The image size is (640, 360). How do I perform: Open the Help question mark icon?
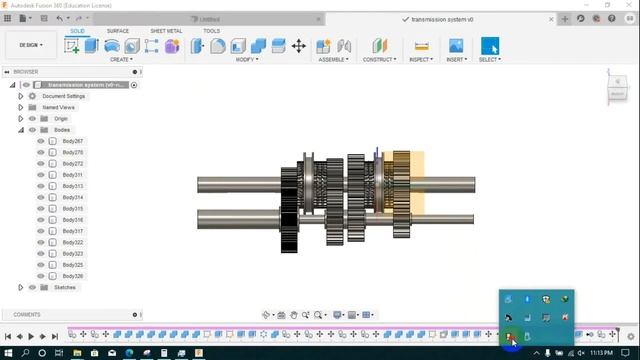pyautogui.click(x=611, y=18)
